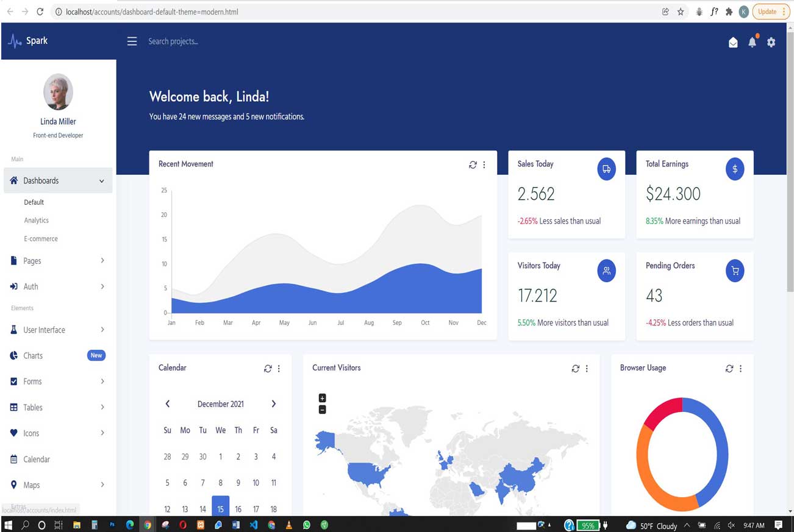Screen dimensions: 794x532
Task: Refresh the Current Visitors map card
Action: (575, 369)
